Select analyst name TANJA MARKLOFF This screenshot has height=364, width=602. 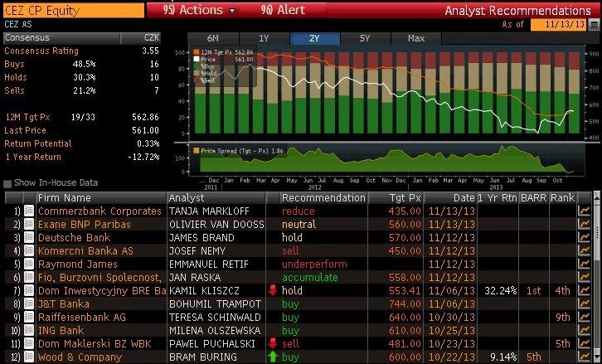click(209, 211)
